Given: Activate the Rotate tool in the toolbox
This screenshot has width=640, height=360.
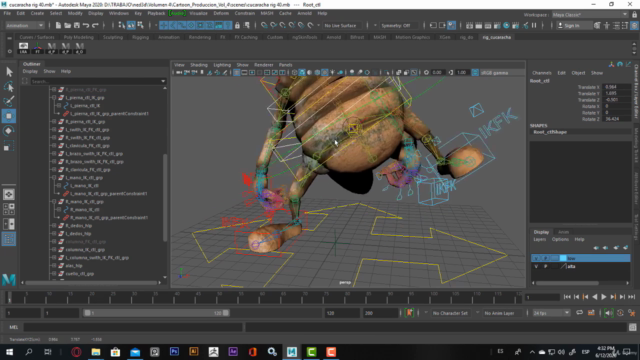Looking at the screenshot, I should (9, 131).
